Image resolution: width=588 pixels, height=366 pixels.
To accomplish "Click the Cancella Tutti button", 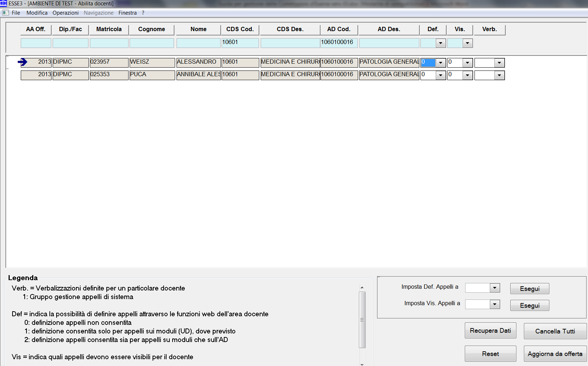I will (555, 331).
